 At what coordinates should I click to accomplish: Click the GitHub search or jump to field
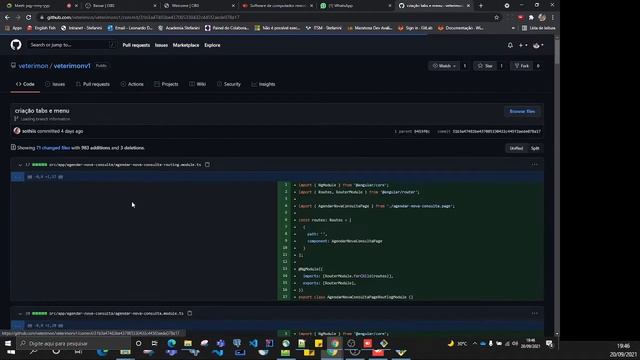(x=72, y=45)
